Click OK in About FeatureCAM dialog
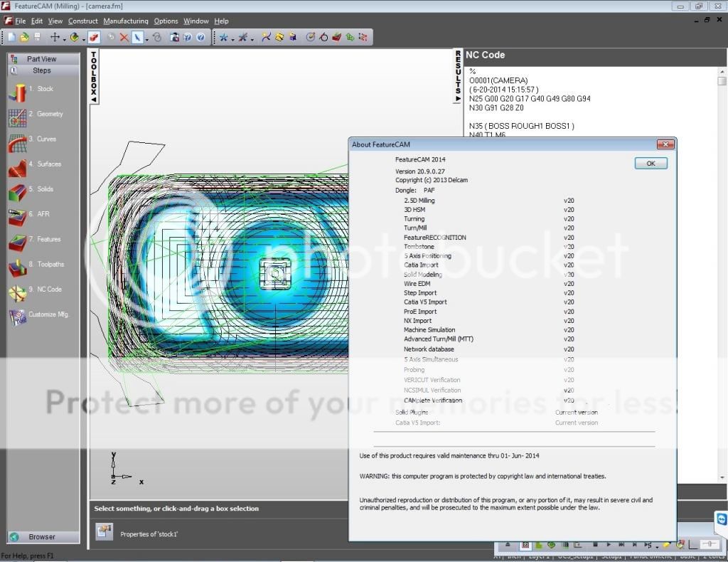Viewport: 728px width, 562px height. point(651,164)
